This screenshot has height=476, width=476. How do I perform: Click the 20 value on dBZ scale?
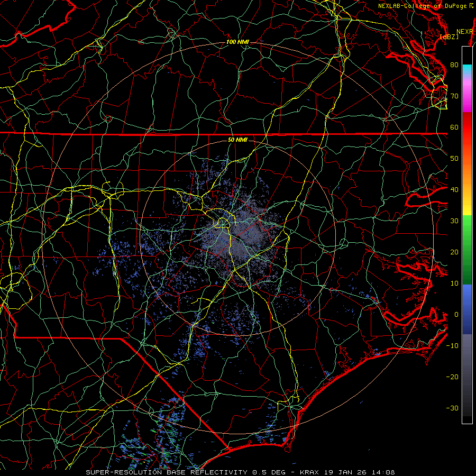tap(454, 252)
